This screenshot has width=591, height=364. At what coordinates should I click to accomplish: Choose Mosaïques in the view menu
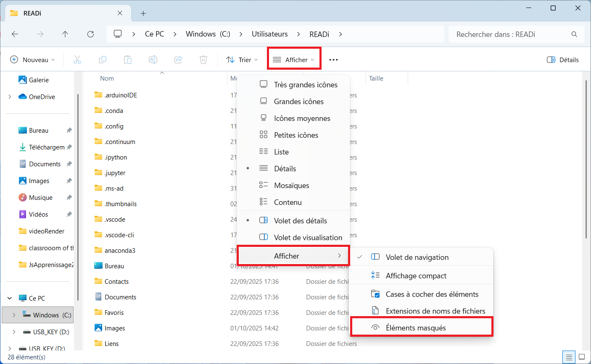click(x=291, y=185)
